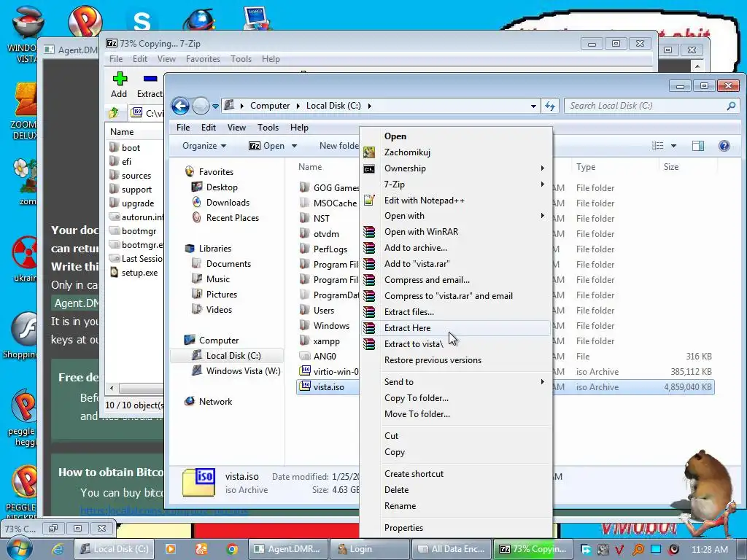Open the address bar history dropdown

tap(533, 106)
